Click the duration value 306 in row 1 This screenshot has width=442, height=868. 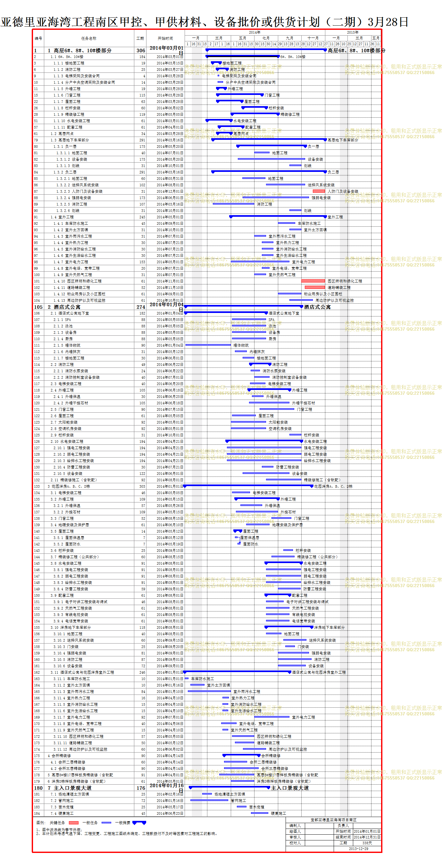click(x=141, y=51)
